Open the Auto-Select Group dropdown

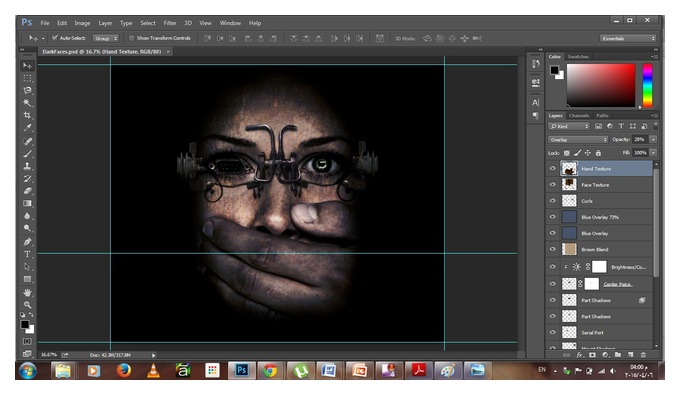(106, 38)
